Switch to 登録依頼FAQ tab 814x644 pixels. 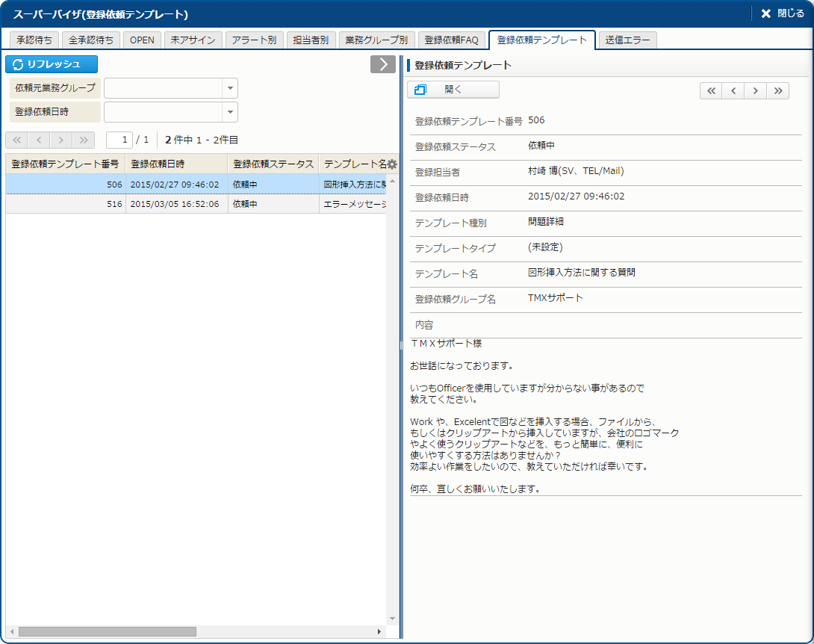point(451,40)
